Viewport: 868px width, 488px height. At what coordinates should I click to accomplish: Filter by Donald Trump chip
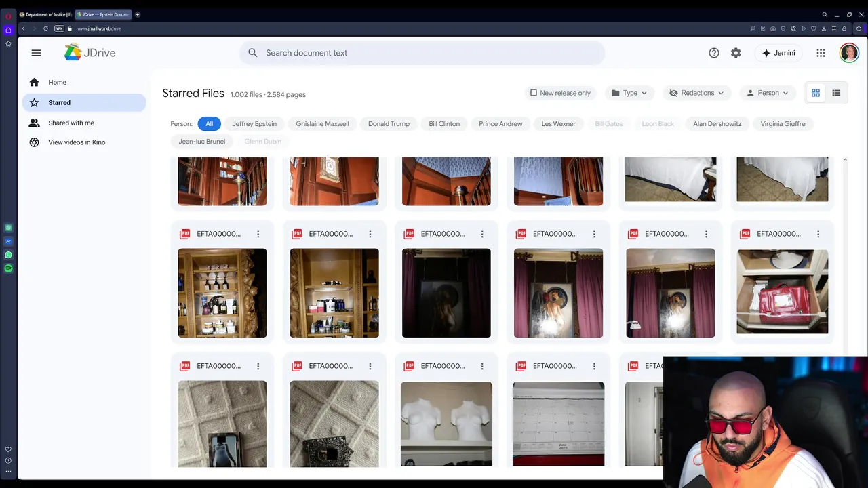pyautogui.click(x=389, y=124)
